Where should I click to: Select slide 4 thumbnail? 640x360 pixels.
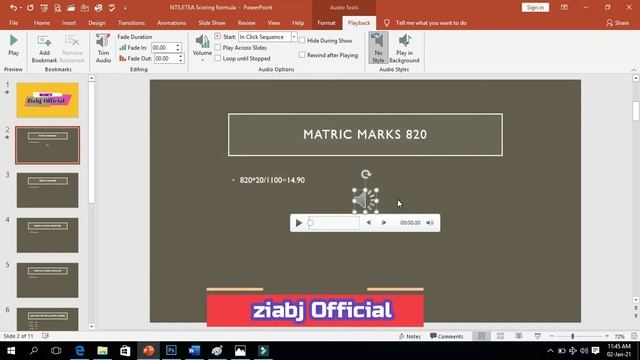click(47, 235)
